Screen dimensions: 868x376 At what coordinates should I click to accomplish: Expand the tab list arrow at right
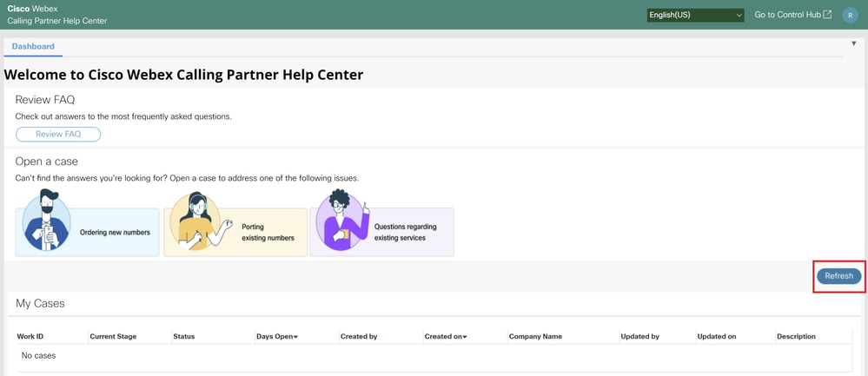point(853,43)
